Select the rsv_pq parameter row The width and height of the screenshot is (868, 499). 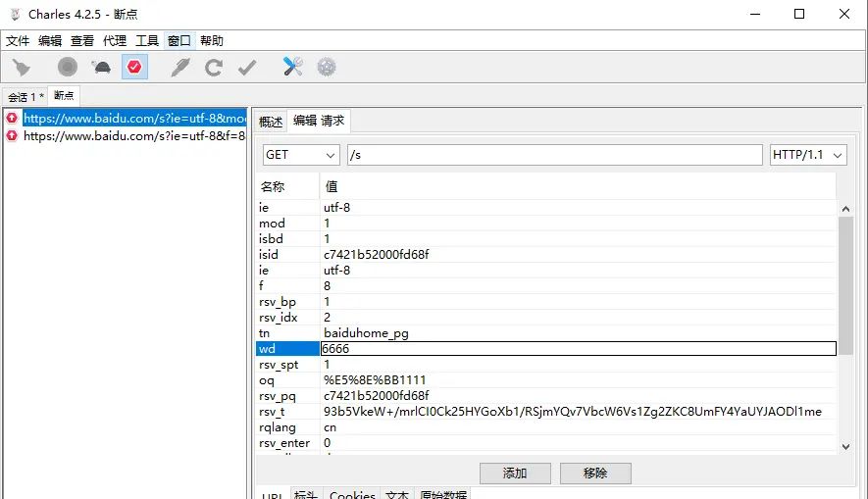(546, 395)
